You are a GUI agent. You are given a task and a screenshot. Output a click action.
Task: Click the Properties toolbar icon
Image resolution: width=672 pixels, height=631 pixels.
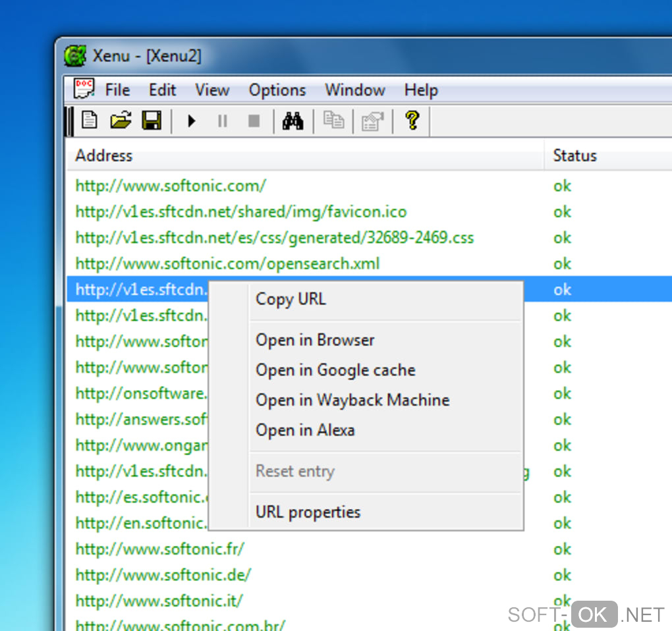372,121
